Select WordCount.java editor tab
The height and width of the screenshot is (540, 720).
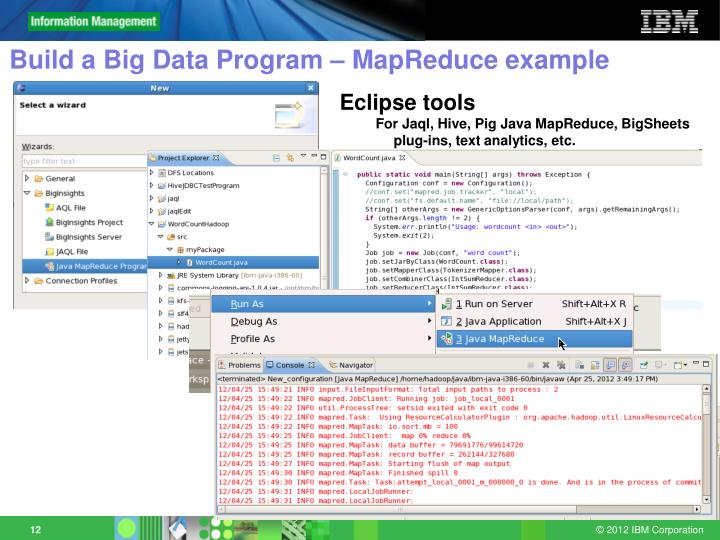tap(369, 158)
